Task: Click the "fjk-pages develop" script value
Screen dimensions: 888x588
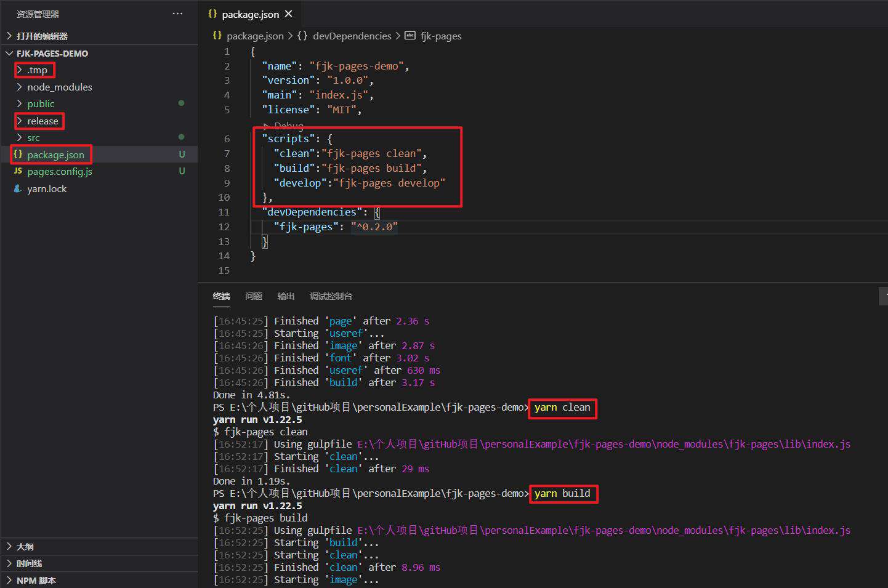Action: (x=389, y=183)
